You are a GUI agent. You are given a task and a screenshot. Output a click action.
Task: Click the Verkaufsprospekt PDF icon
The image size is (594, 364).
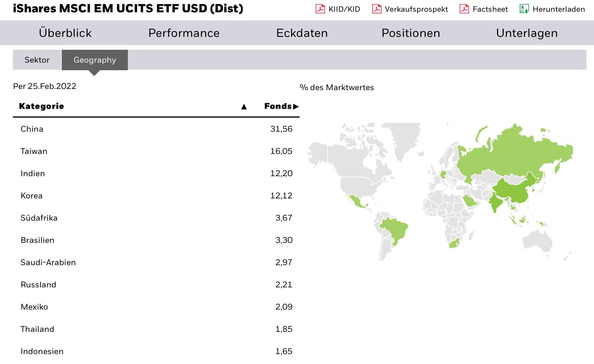click(x=377, y=9)
